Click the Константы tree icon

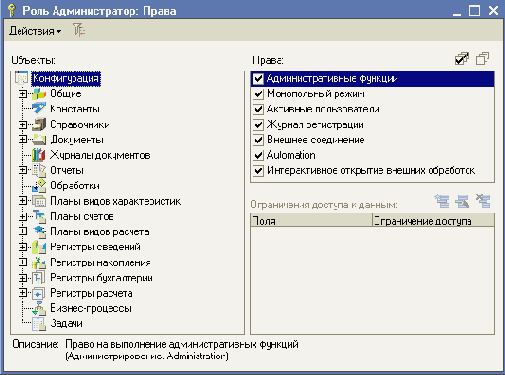click(x=39, y=109)
